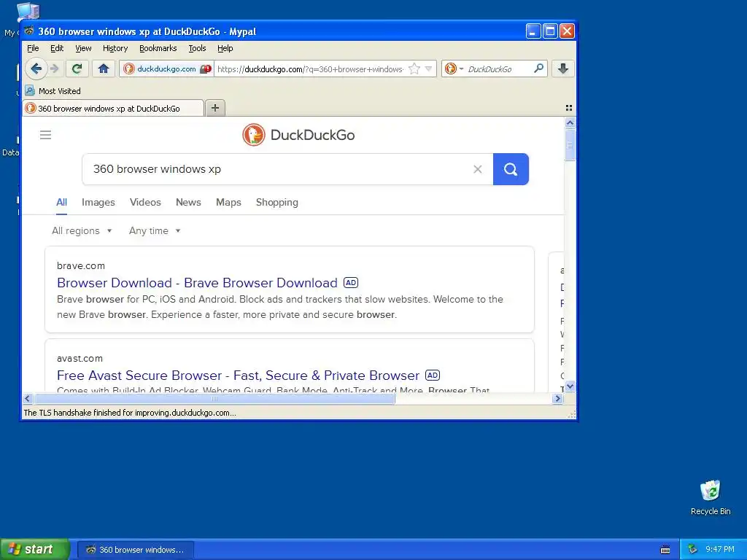Open the URL history dropdown arrow

429,69
